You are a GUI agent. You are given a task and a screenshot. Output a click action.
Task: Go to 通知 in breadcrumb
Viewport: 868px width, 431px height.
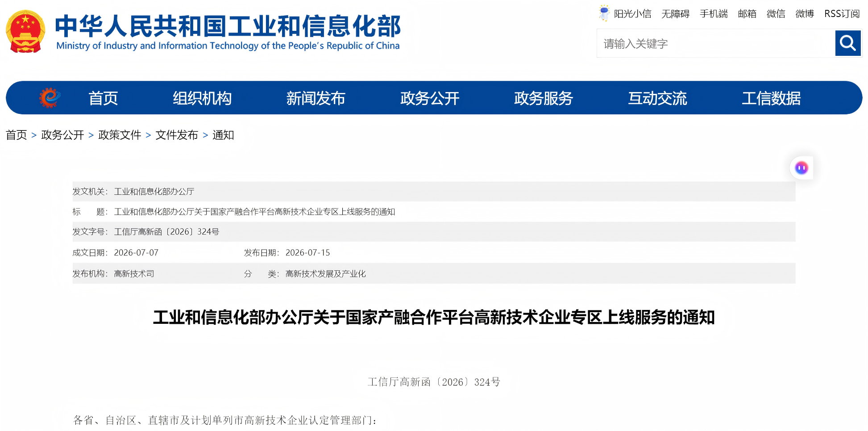click(223, 135)
